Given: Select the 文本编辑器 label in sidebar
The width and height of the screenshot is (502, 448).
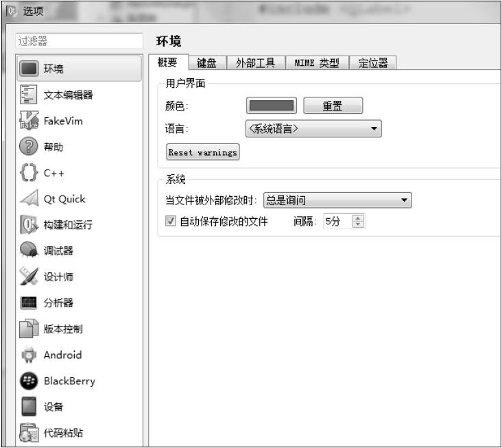Looking at the screenshot, I should point(68,95).
